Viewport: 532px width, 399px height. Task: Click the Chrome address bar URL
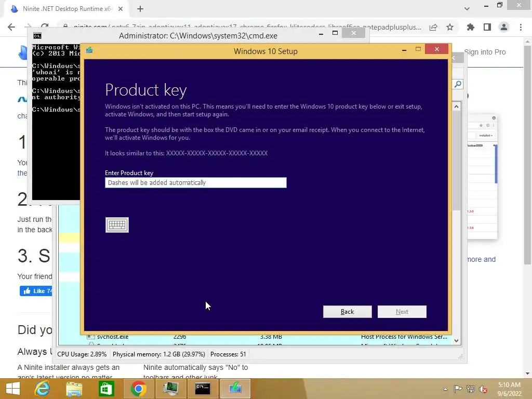[x=247, y=27]
